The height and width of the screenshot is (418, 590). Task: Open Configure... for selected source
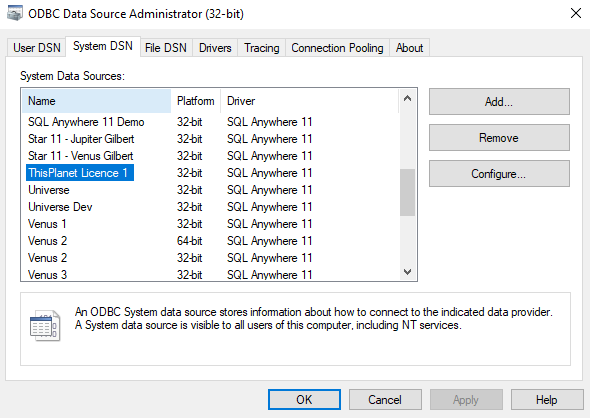point(499,174)
